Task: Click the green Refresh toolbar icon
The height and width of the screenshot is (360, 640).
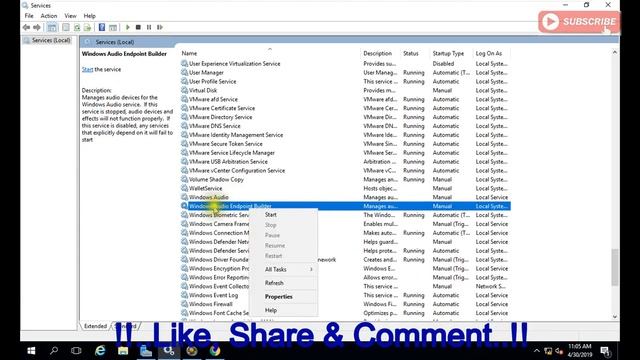Action: coord(77,27)
